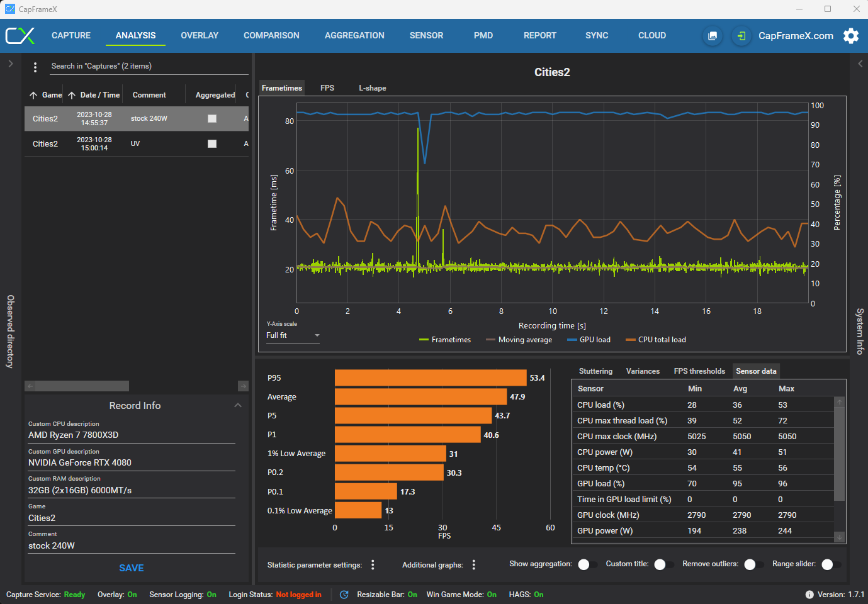Screen dimensions: 868x604
Task: Click the Resizable Bar refresh icon
Action: 344,595
